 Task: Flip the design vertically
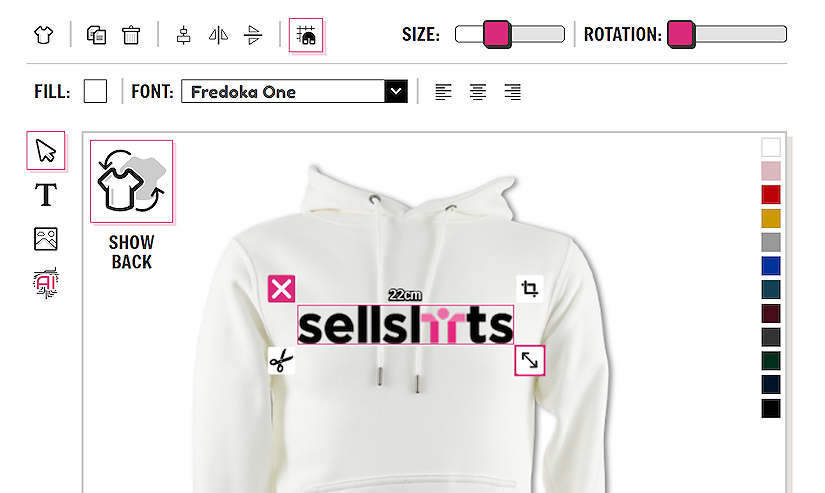pyautogui.click(x=253, y=35)
